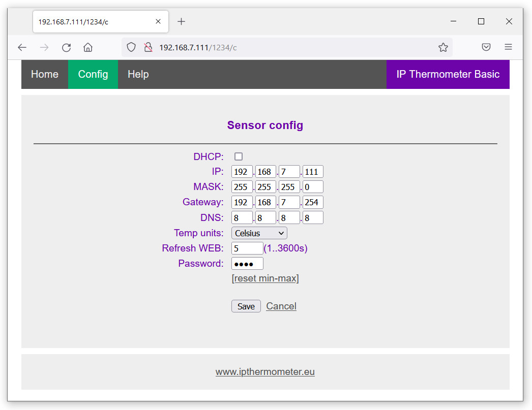Viewport: 532px width, 410px height.
Task: Click the DNS label
Action: (212, 217)
